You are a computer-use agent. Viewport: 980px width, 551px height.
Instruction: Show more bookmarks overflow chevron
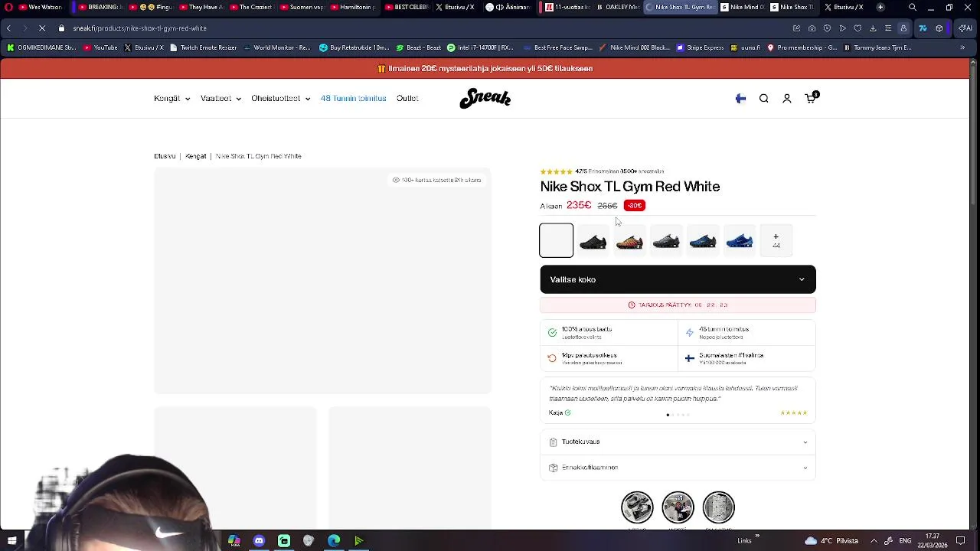coord(963,47)
